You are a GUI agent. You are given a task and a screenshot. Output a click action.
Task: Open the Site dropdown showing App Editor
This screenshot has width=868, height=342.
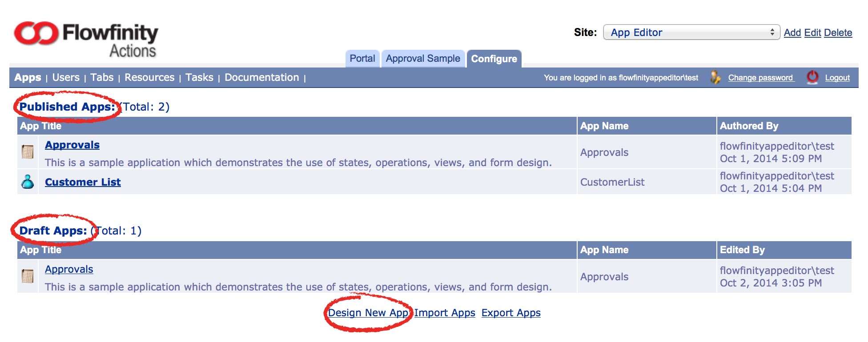(x=691, y=32)
